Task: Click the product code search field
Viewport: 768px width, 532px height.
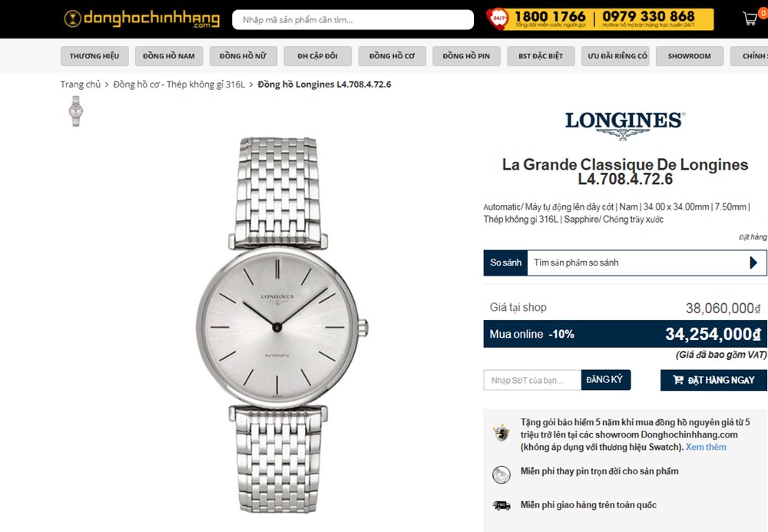Action: point(353,20)
